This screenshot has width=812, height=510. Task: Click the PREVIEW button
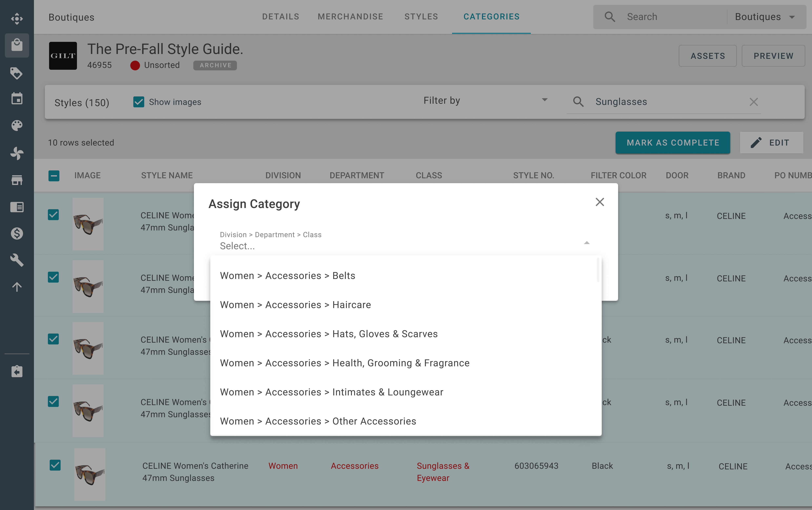(x=773, y=56)
